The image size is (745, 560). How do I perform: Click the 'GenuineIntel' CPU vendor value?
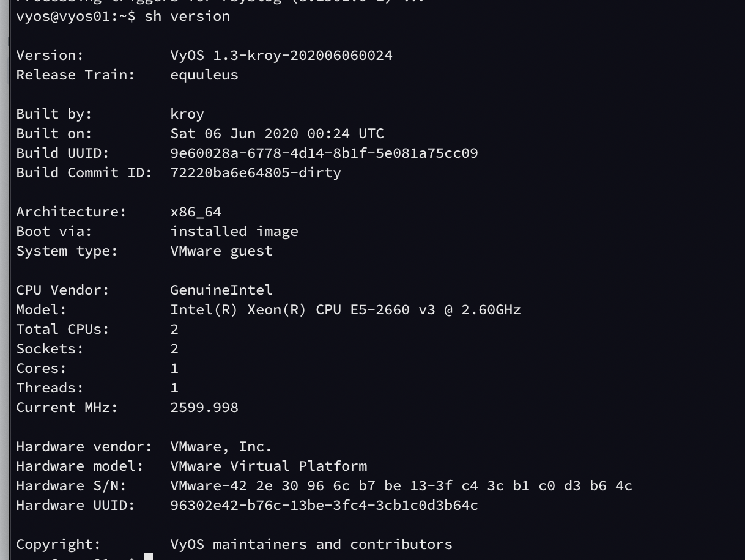221,290
